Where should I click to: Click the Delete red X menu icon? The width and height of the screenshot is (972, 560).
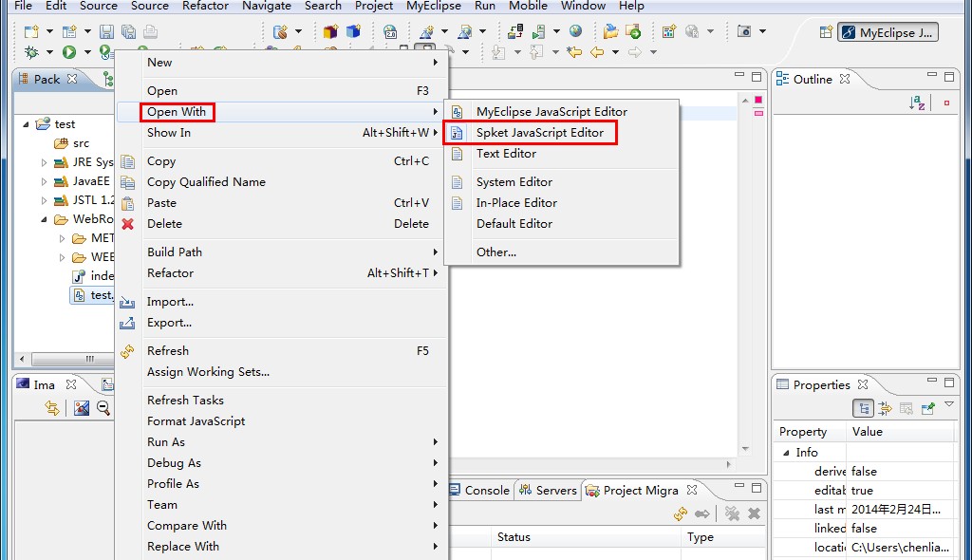coord(128,224)
